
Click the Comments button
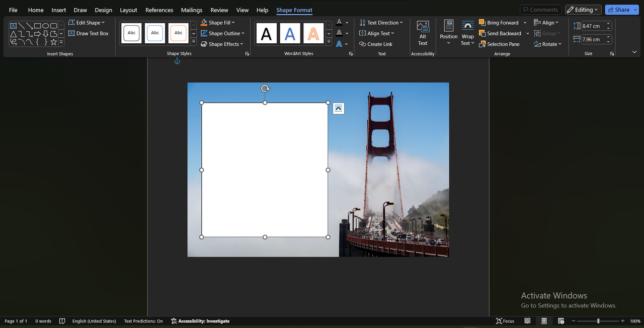[x=541, y=10]
